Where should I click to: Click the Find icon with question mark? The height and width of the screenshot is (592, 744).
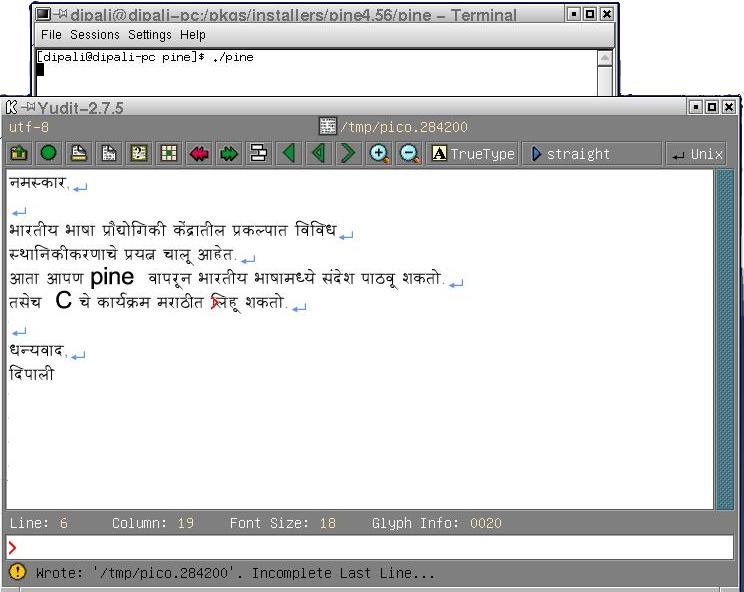(x=139, y=153)
